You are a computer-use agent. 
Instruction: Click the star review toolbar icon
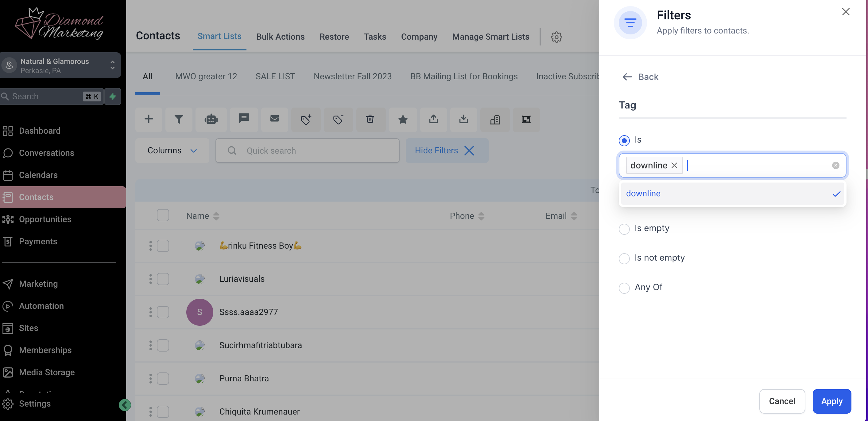tap(403, 120)
